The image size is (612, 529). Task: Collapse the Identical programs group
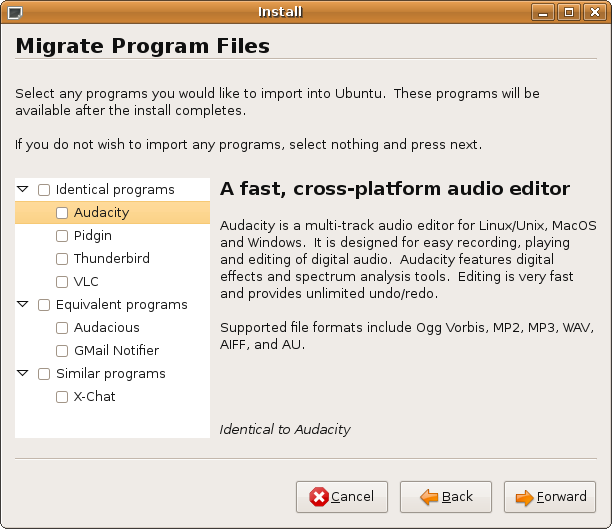(23, 190)
